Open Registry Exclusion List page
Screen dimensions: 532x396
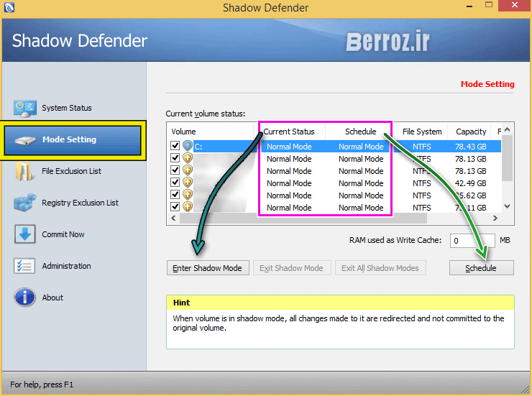point(80,203)
